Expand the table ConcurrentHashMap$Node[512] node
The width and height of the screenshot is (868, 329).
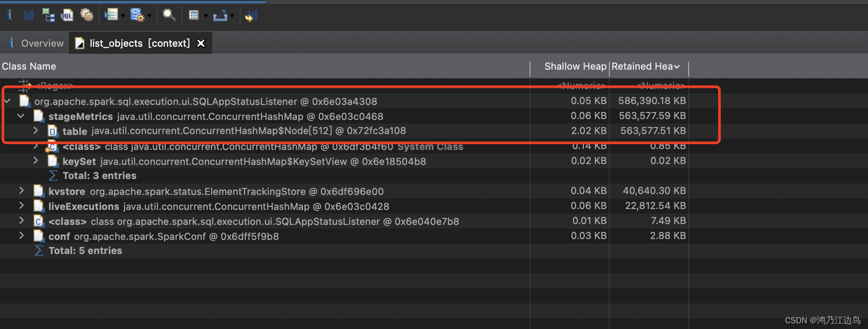tap(35, 131)
